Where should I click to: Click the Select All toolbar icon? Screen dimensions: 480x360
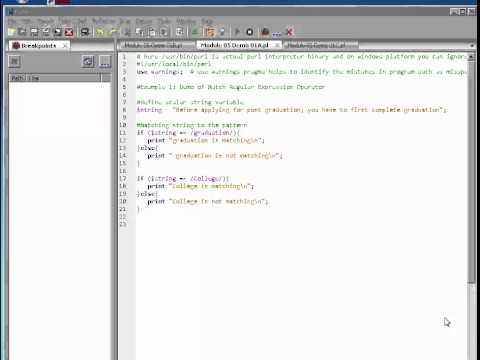point(164,32)
